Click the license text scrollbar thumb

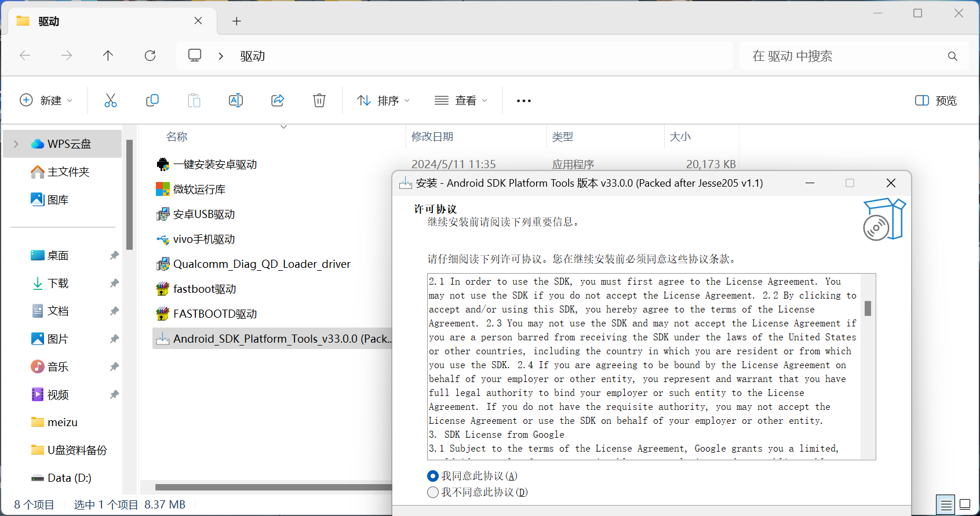(x=868, y=308)
